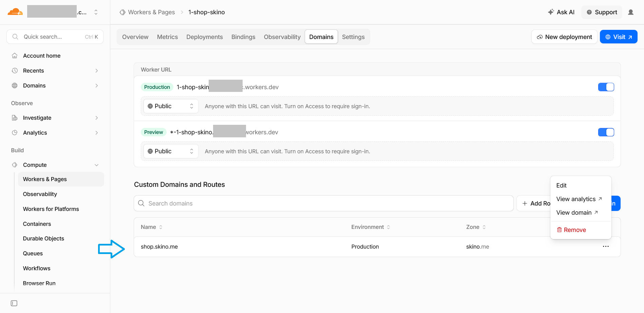Open the Support menu

point(602,12)
